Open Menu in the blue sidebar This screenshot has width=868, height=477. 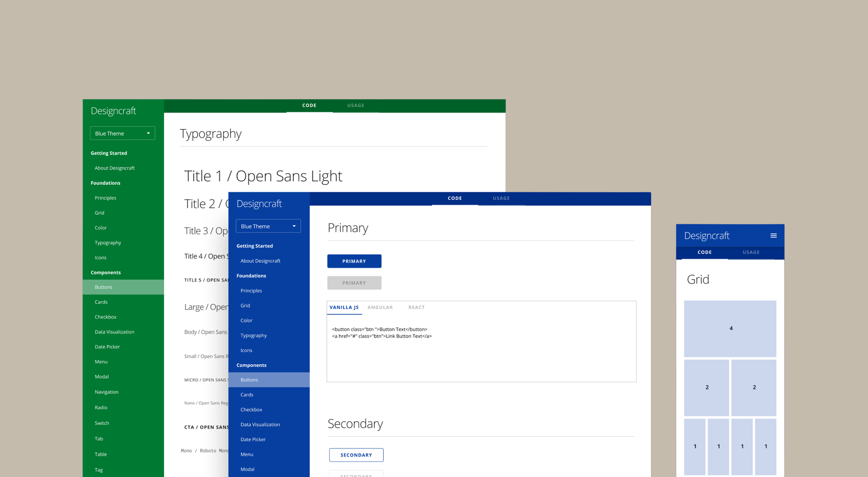(x=247, y=454)
